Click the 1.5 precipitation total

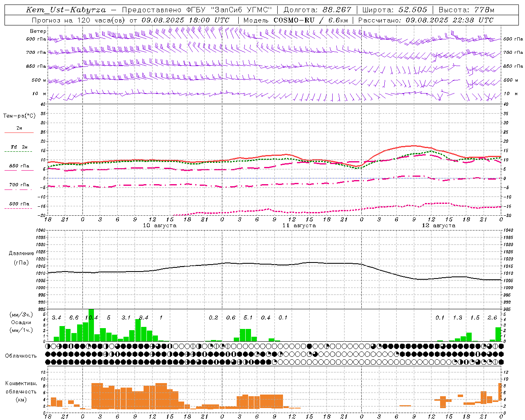click(x=475, y=318)
